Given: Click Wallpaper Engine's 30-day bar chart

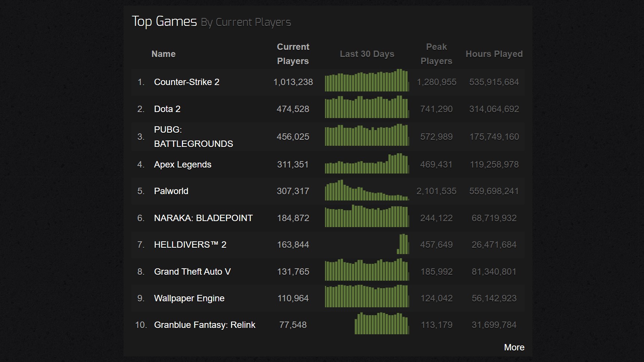Looking at the screenshot, I should click(367, 296).
